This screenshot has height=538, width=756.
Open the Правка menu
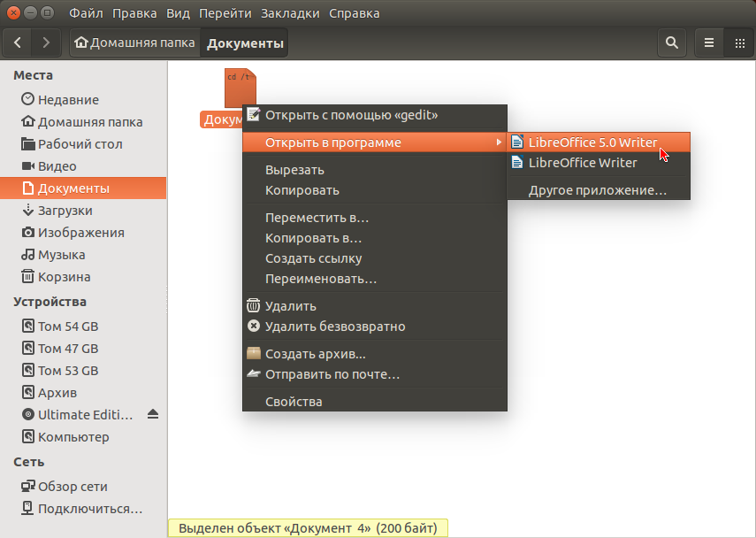click(x=134, y=13)
